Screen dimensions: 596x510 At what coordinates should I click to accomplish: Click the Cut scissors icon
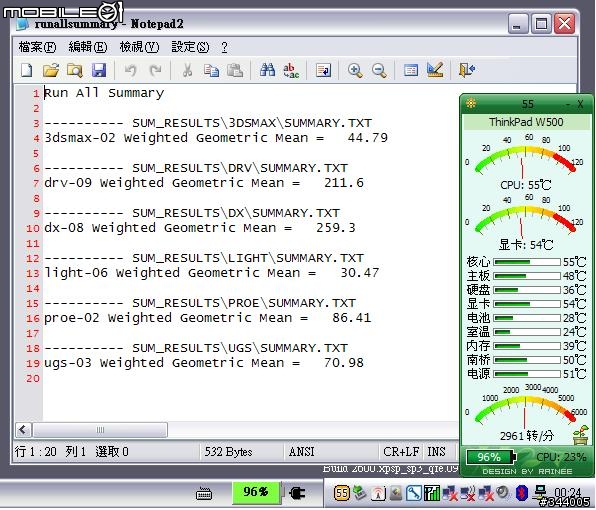[x=187, y=70]
